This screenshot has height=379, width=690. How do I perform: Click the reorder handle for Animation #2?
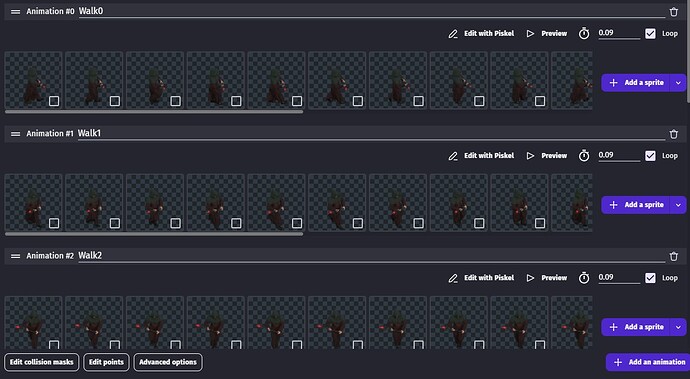(x=15, y=256)
